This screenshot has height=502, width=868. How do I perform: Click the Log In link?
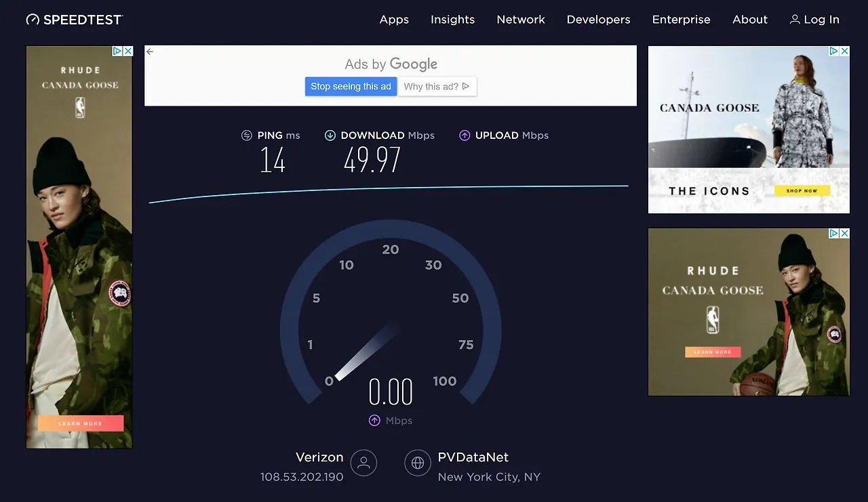(x=814, y=20)
